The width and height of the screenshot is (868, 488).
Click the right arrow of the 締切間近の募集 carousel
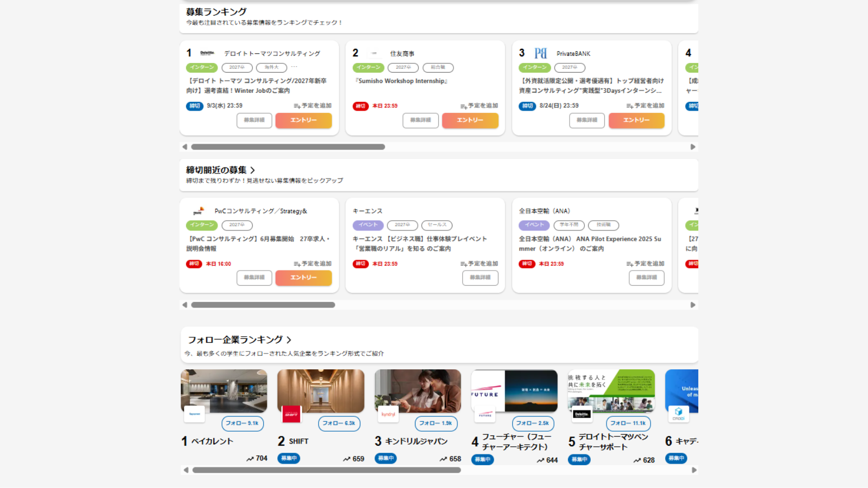[x=693, y=305]
